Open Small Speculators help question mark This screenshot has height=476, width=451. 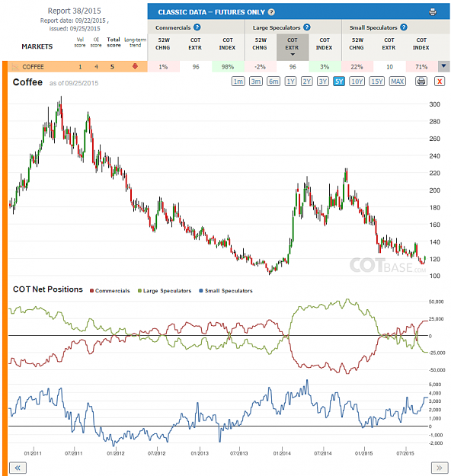click(403, 27)
